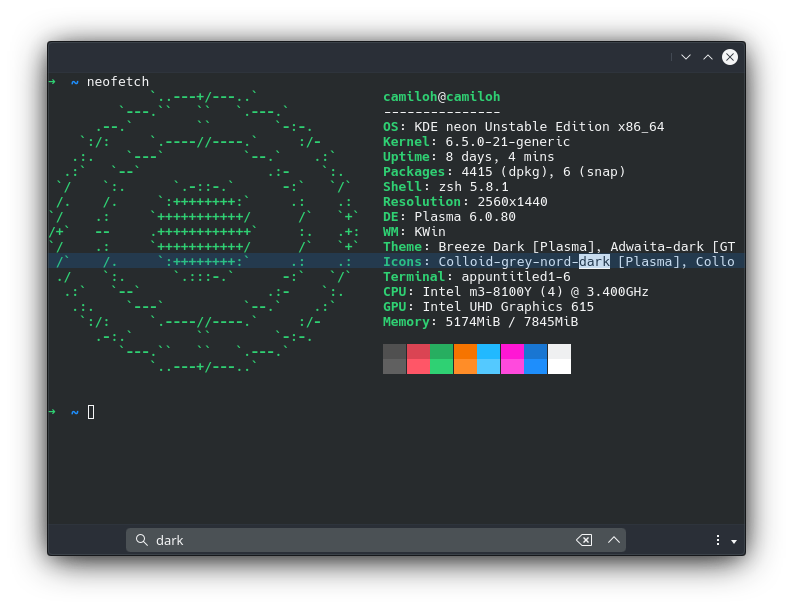The width and height of the screenshot is (793, 609).
Task: Click the KDE neon ASCII art logo
Action: click(x=204, y=232)
